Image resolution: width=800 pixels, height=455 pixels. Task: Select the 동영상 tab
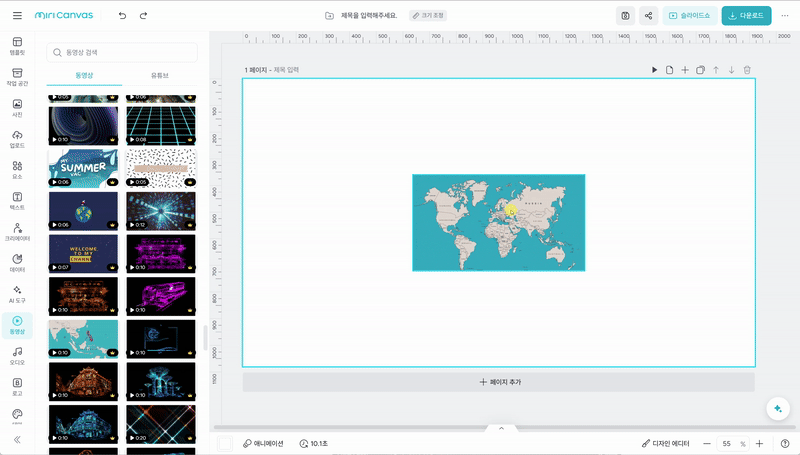click(x=84, y=76)
